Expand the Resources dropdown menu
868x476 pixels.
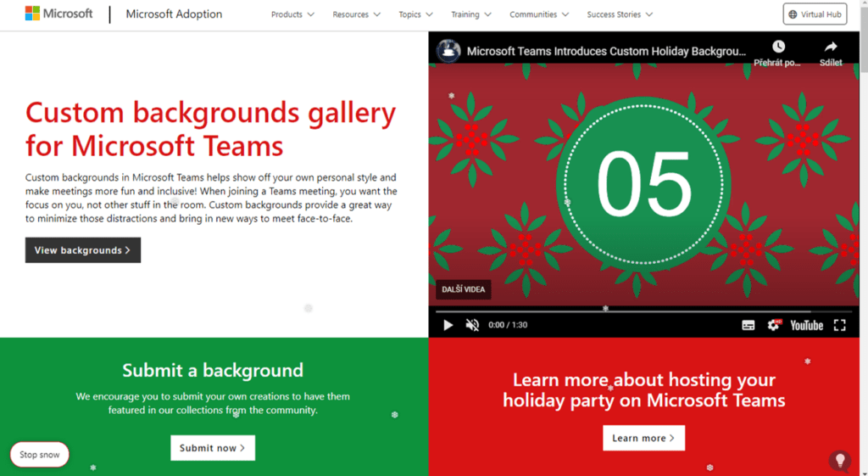[x=356, y=14]
